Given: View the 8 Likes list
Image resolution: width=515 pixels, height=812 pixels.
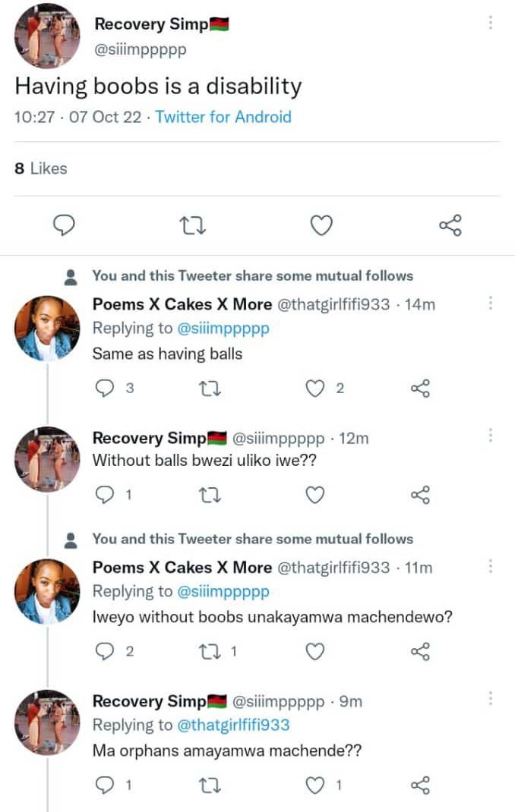Looking at the screenshot, I should (41, 168).
